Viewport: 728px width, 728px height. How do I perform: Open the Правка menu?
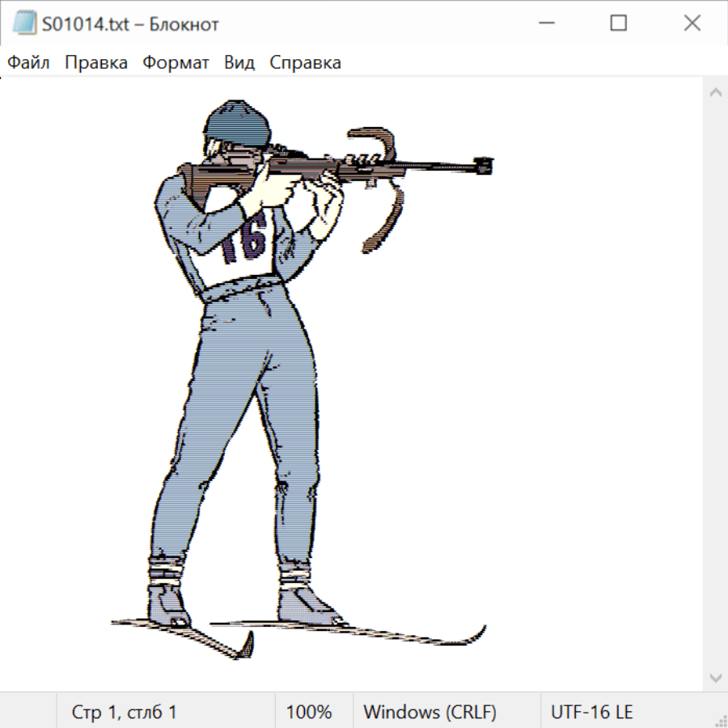[x=96, y=63]
